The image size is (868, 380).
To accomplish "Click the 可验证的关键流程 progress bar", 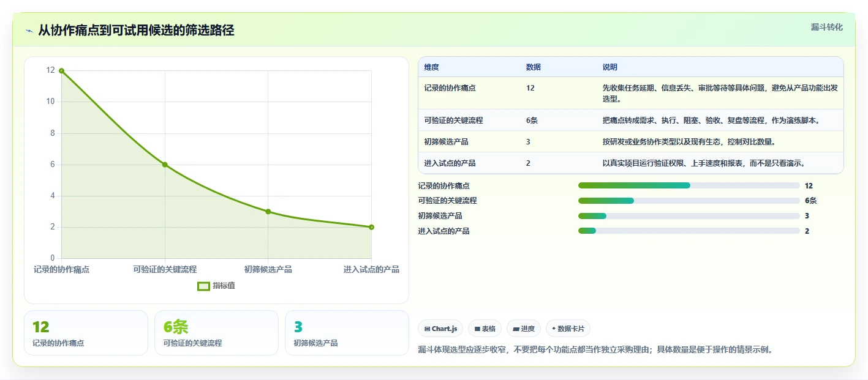I will 689,201.
